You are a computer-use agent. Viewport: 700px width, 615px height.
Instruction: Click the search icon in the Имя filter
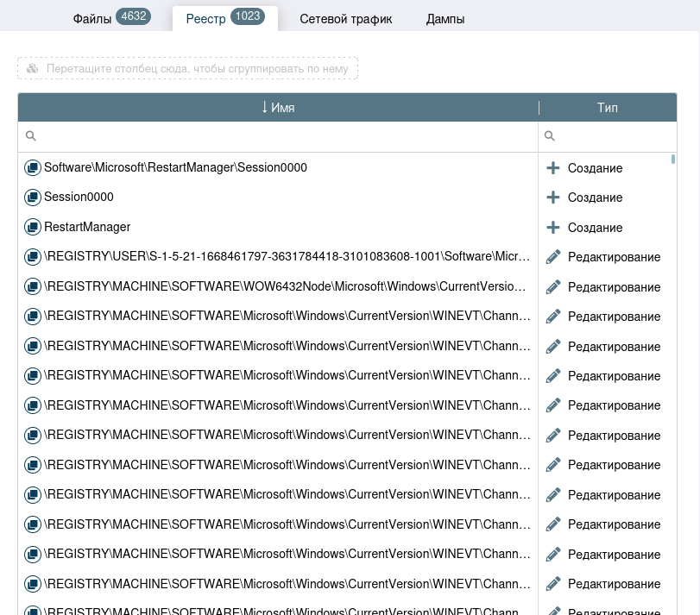(31, 136)
